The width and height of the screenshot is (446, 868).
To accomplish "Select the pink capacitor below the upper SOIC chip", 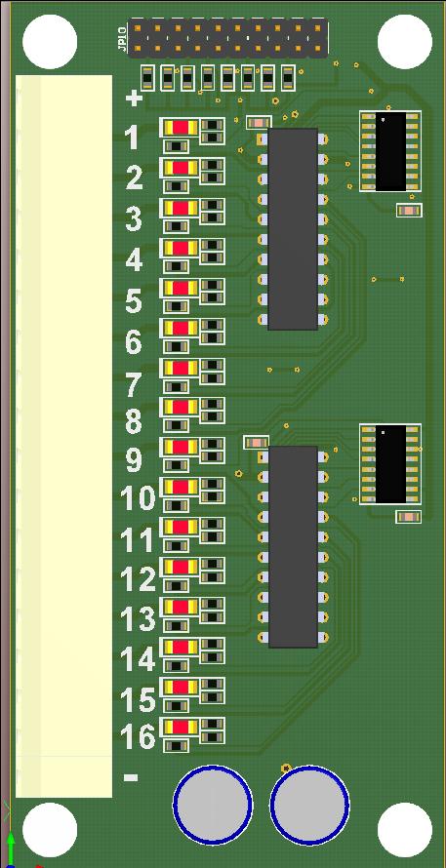I will tap(410, 210).
